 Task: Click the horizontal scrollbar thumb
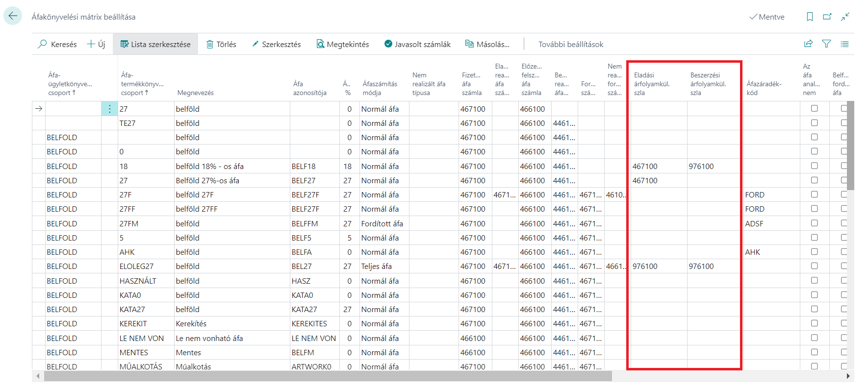pyautogui.click(x=328, y=376)
